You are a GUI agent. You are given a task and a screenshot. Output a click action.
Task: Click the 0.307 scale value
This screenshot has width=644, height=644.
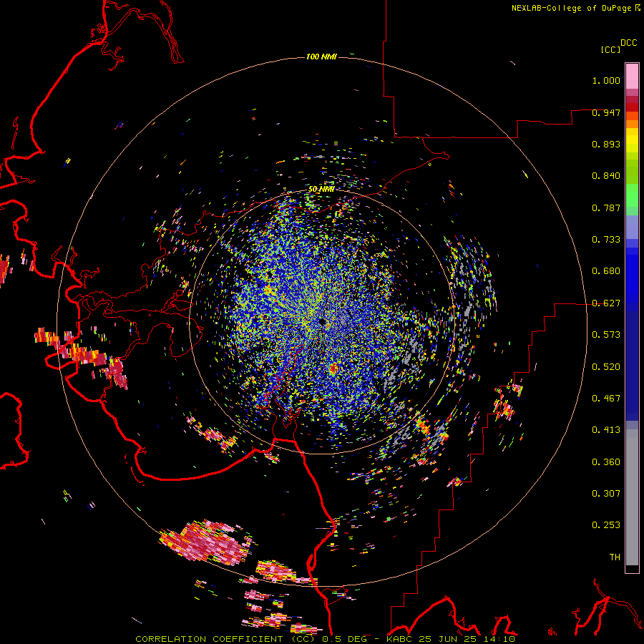click(606, 494)
